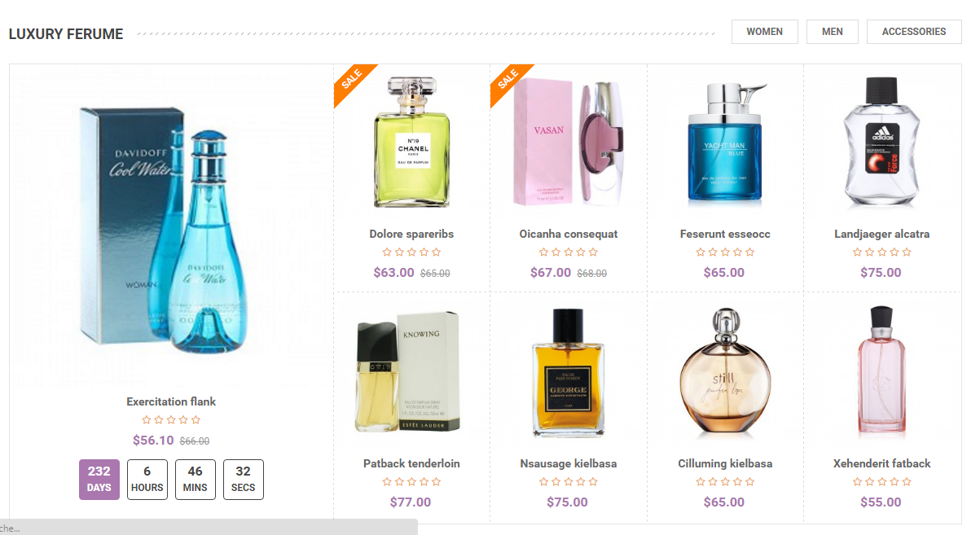Open the Adidas Force perfume image
The height and width of the screenshot is (535, 980).
[881, 143]
